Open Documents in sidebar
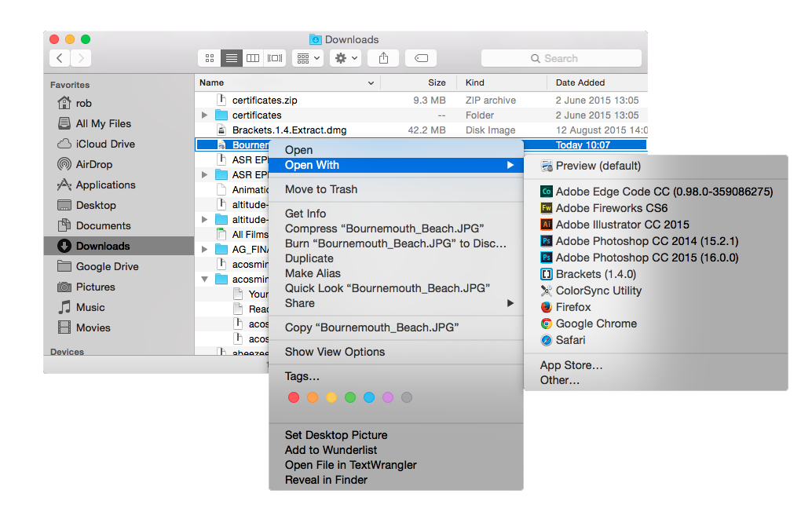The height and width of the screenshot is (523, 812). point(119,226)
